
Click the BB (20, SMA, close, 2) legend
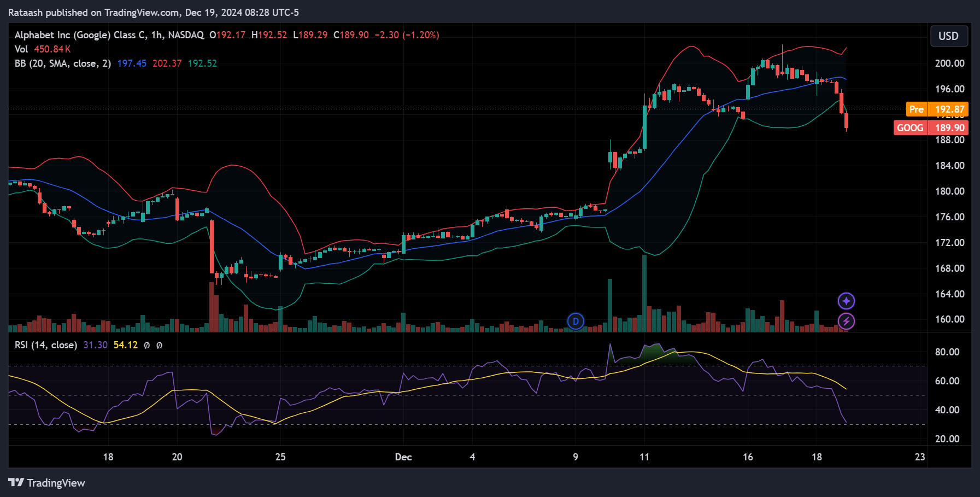63,63
